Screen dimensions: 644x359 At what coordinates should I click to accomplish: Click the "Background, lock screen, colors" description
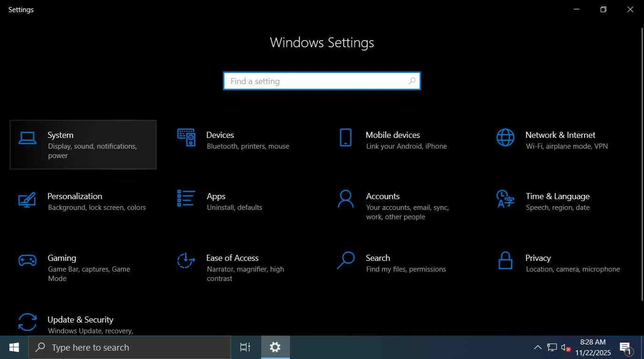tap(97, 208)
